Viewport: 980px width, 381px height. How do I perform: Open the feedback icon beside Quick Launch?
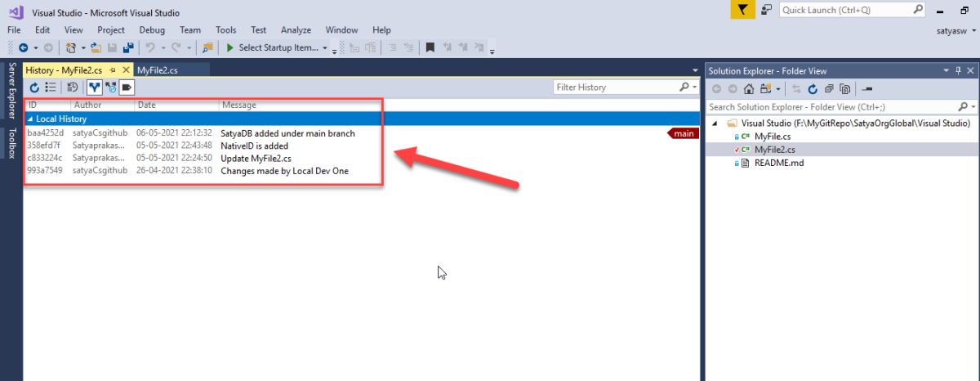766,10
